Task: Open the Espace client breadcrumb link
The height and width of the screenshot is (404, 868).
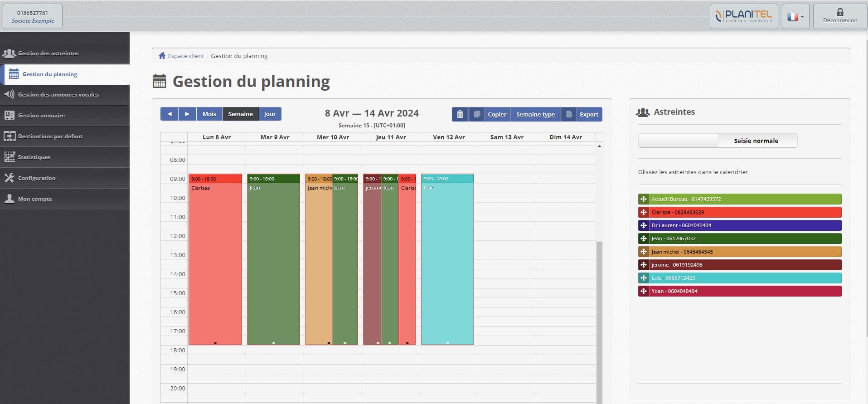Action: tap(185, 55)
